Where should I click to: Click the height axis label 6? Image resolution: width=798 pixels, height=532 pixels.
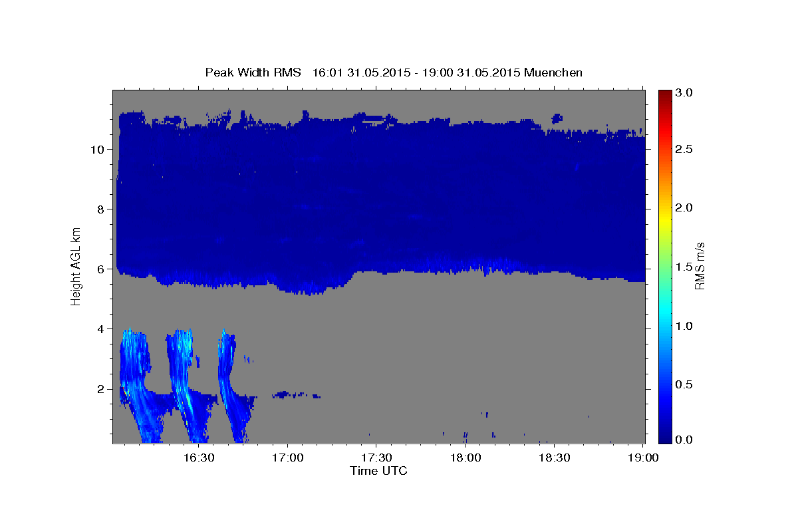[100, 269]
